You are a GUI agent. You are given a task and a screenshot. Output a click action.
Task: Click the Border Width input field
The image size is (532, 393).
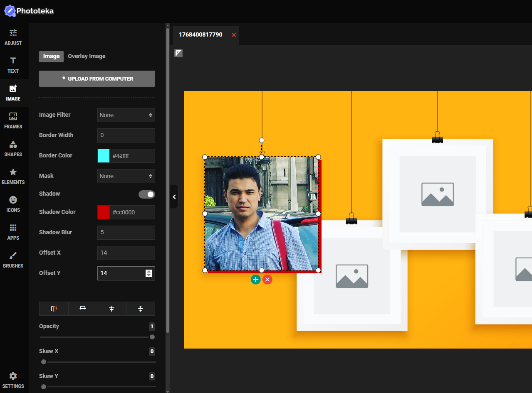pos(126,135)
